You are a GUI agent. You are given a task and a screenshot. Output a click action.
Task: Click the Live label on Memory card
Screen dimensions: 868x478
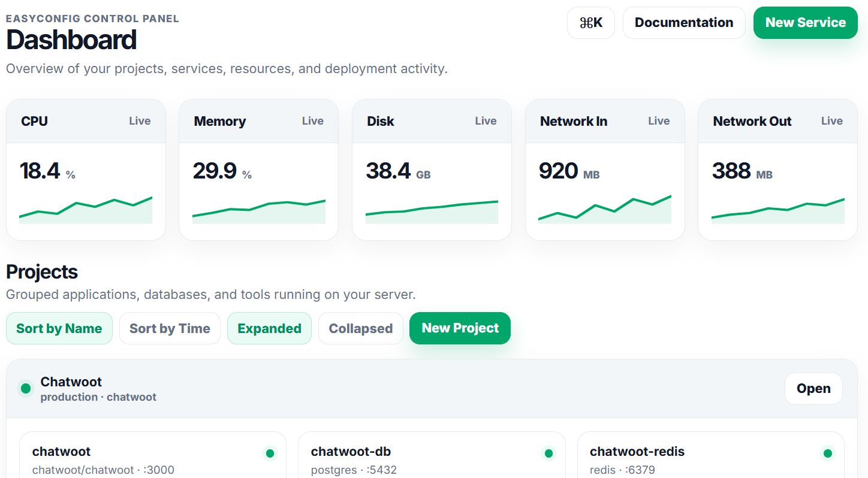click(313, 121)
